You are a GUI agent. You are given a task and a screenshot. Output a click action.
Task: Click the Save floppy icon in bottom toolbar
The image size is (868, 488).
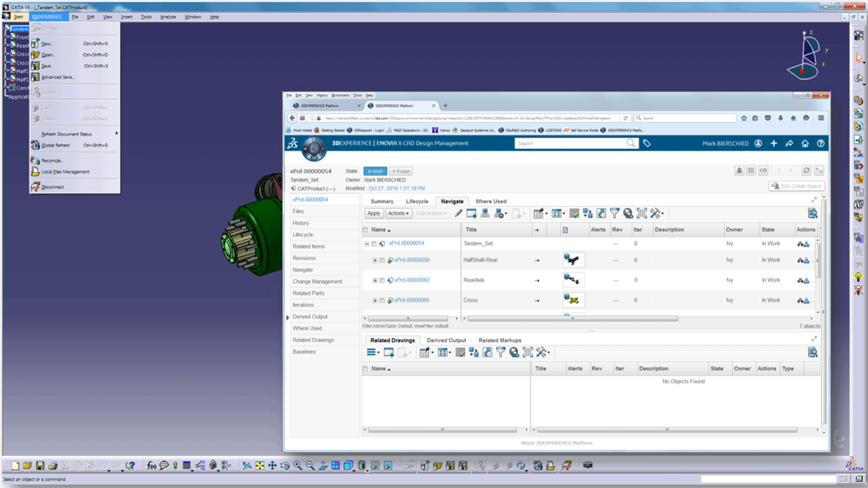(40, 465)
